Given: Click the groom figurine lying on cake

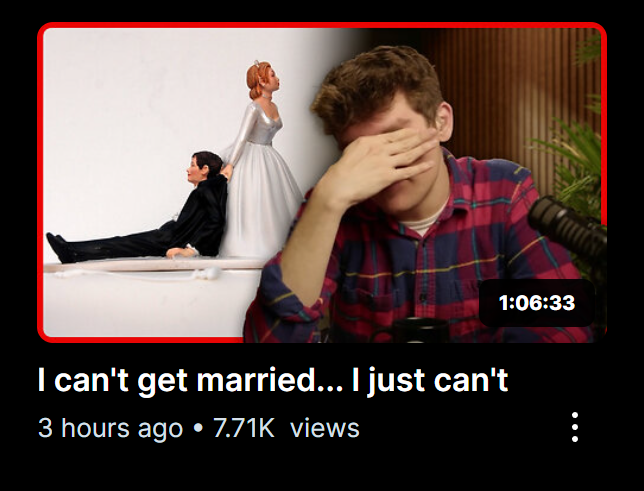Looking at the screenshot, I should pyautogui.click(x=138, y=207).
